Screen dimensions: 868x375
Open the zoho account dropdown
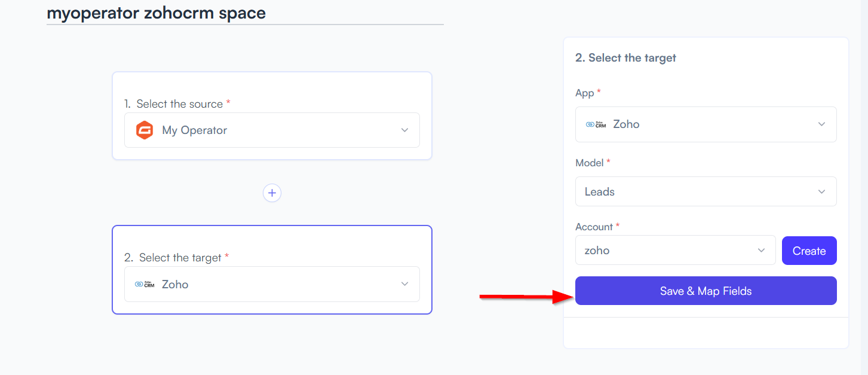pos(675,250)
